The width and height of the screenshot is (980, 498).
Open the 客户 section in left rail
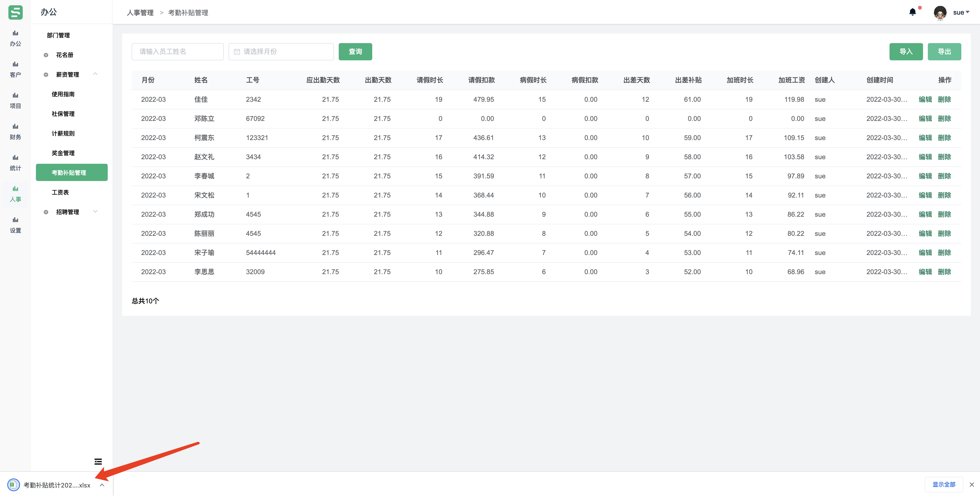15,70
